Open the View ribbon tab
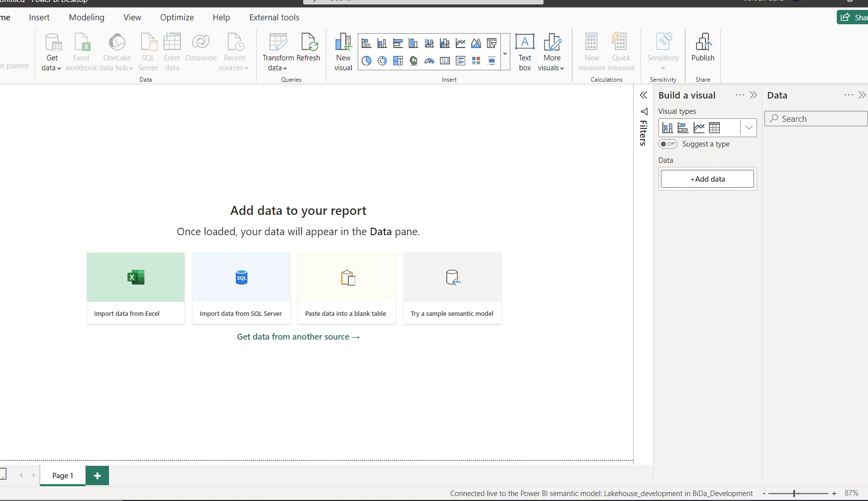 [x=132, y=17]
